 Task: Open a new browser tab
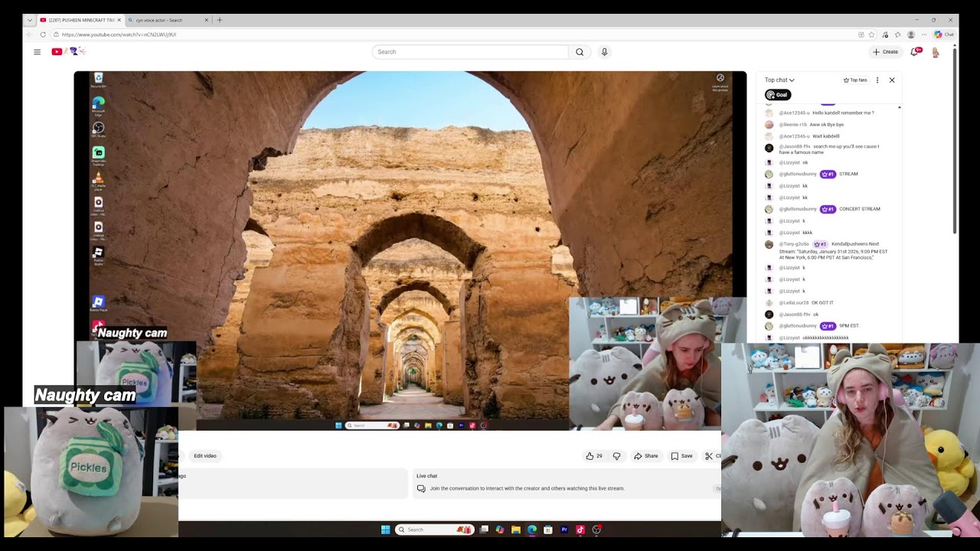point(220,20)
